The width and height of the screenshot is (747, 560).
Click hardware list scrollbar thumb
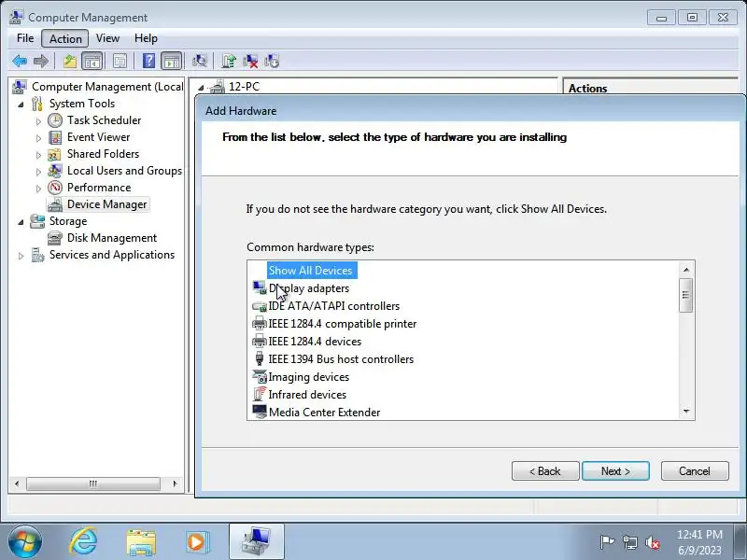click(x=686, y=295)
